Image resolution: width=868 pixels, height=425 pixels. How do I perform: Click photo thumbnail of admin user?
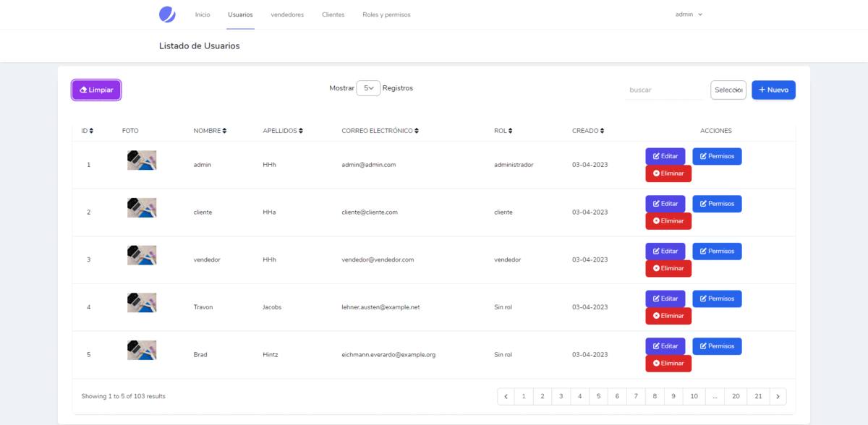[142, 160]
